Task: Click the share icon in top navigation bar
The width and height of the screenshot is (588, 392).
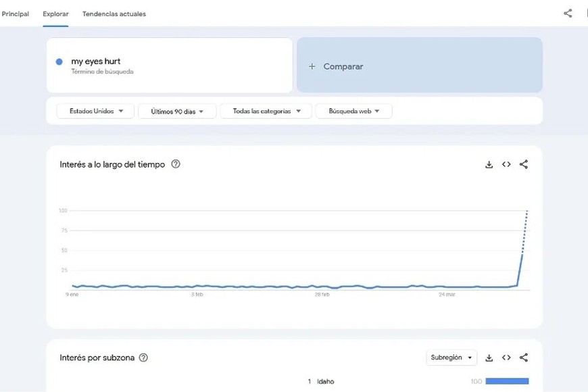Action: [568, 14]
